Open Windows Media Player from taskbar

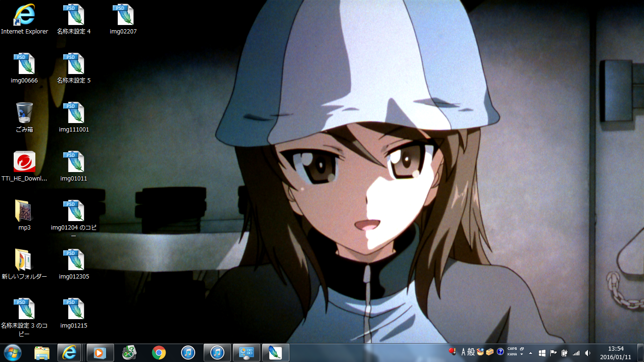[x=100, y=353]
